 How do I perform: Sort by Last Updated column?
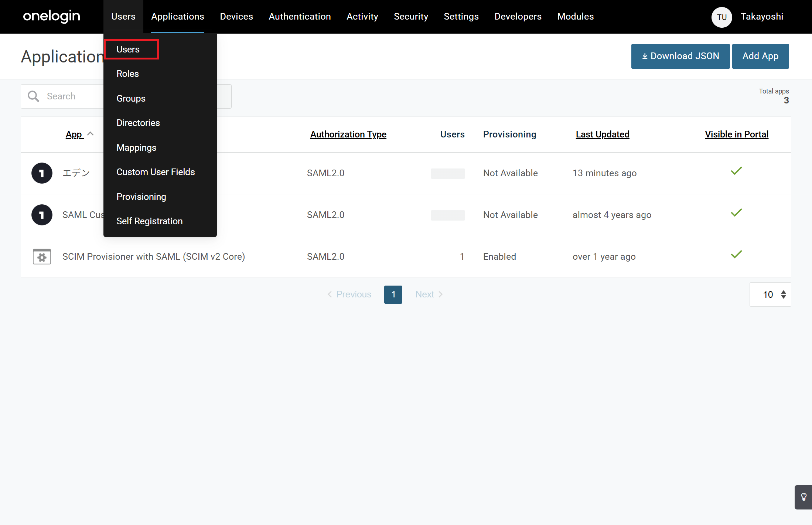(x=602, y=134)
